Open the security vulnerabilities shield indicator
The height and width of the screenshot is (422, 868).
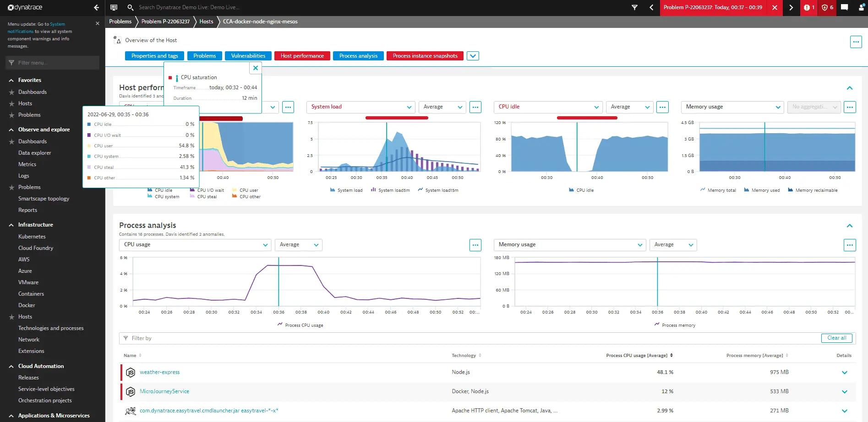pyautogui.click(x=827, y=7)
